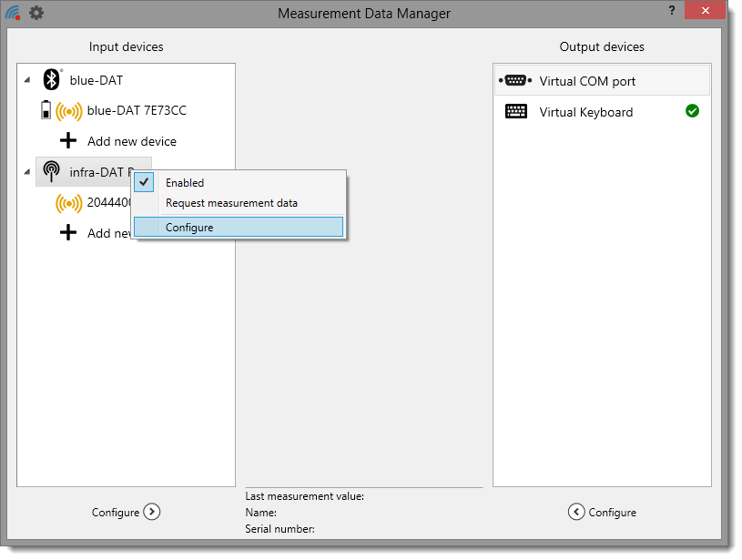The height and width of the screenshot is (560, 742).
Task: Click the settings gear icon in title bar
Action: (x=36, y=13)
